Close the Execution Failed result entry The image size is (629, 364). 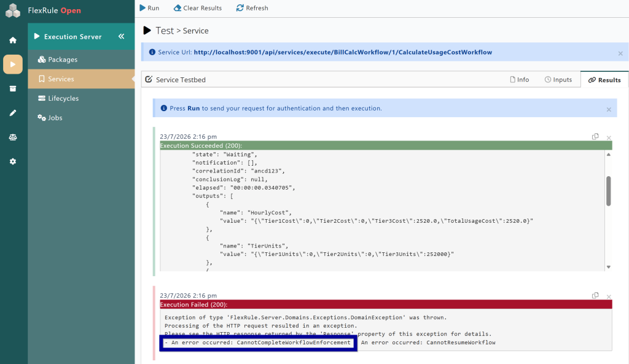(609, 296)
